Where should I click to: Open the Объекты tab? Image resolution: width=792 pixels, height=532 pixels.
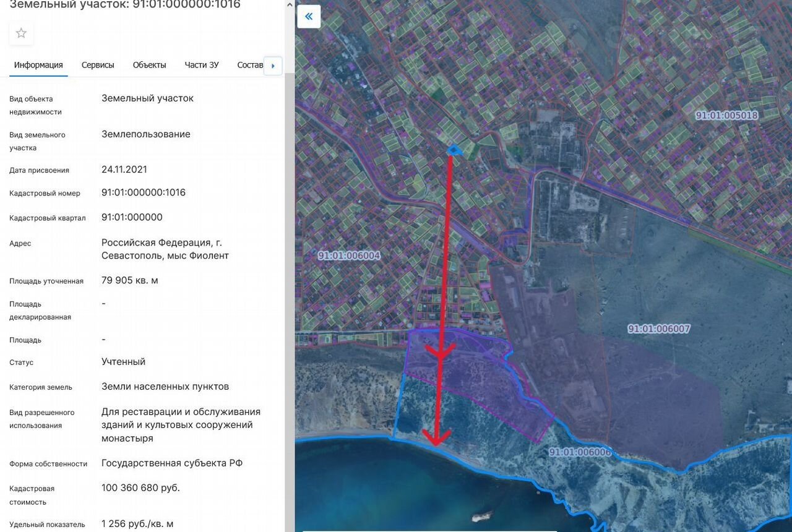(149, 65)
